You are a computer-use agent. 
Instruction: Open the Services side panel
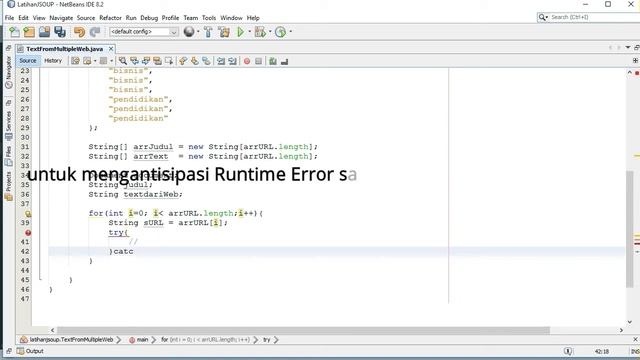pos(9,126)
